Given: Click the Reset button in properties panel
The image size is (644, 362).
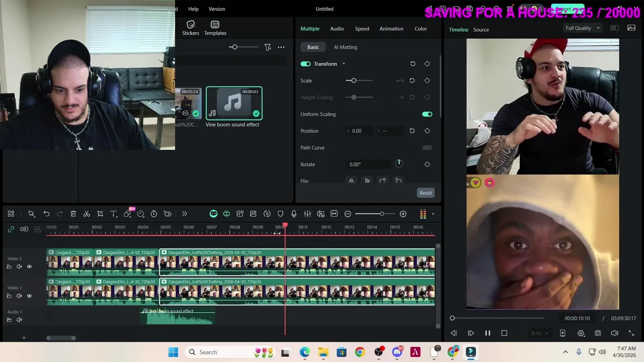Looking at the screenshot, I should (x=426, y=193).
